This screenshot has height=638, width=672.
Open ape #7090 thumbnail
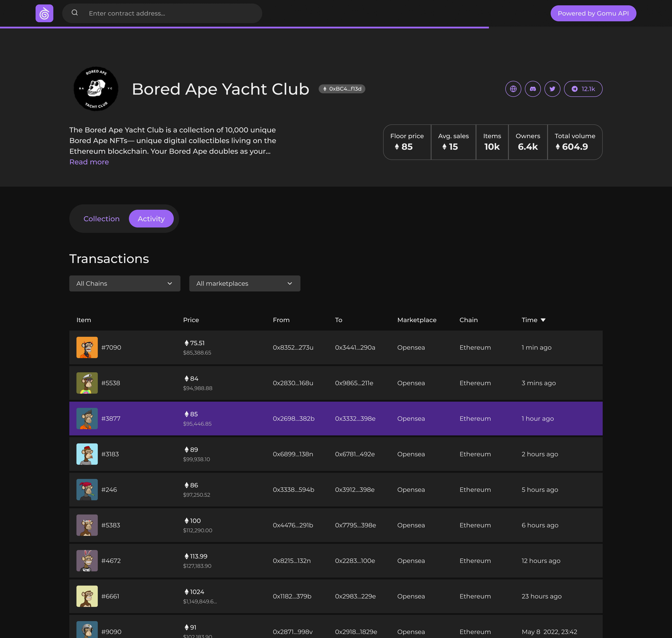click(87, 348)
